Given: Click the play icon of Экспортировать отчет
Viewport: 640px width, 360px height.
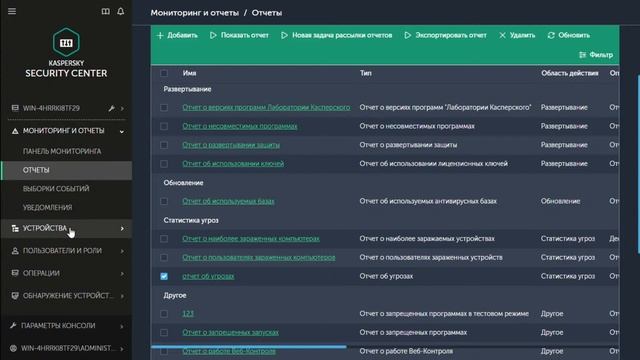Looking at the screenshot, I should pyautogui.click(x=407, y=36).
